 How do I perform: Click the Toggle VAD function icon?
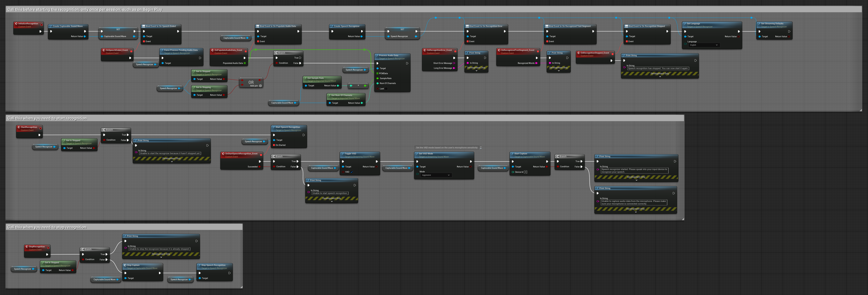343,154
